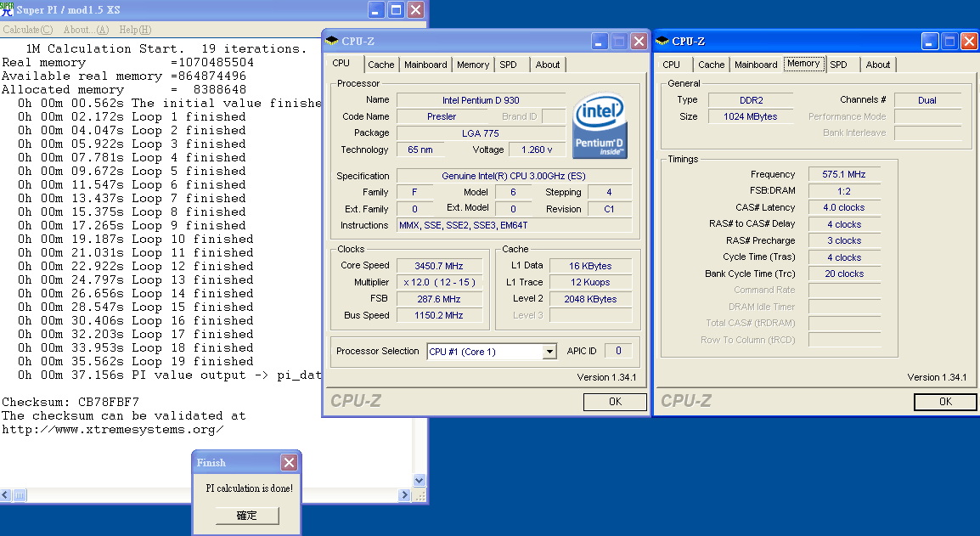Click the Bus Speed value '1150.2 MHz'
Screen dimensions: 980x536
(x=439, y=316)
